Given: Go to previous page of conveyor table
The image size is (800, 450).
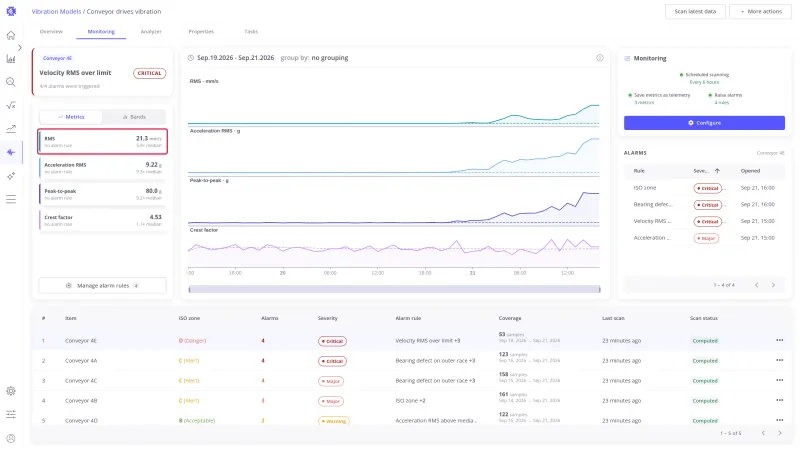Looking at the screenshot, I should [x=763, y=433].
